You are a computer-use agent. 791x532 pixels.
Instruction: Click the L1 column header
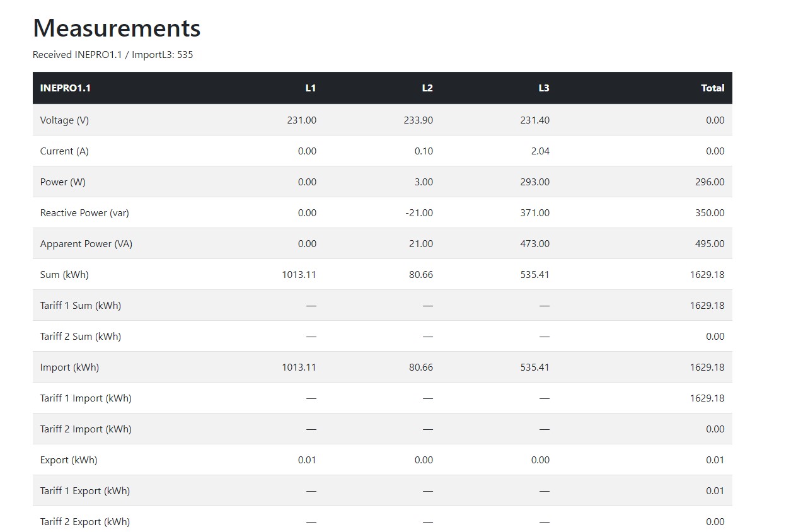pyautogui.click(x=310, y=88)
